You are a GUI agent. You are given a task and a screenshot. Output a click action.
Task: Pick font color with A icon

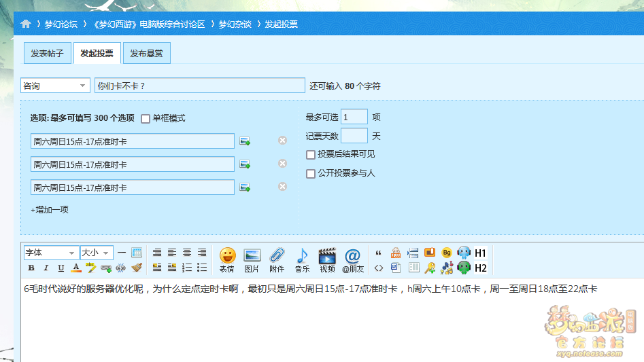coord(76,268)
